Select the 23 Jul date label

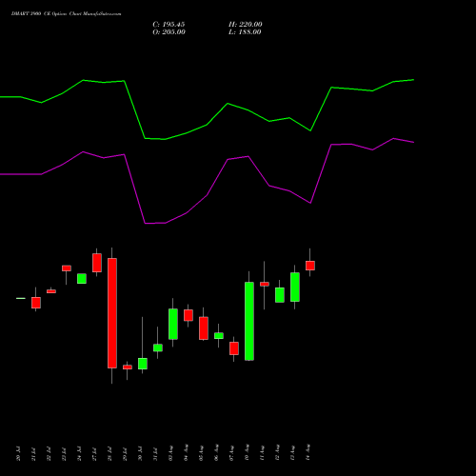[x=64, y=454]
